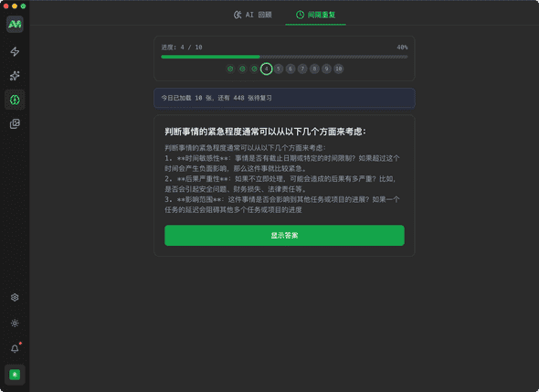This screenshot has width=539, height=392.
Task: Open notifications bell icon
Action: coord(15,349)
